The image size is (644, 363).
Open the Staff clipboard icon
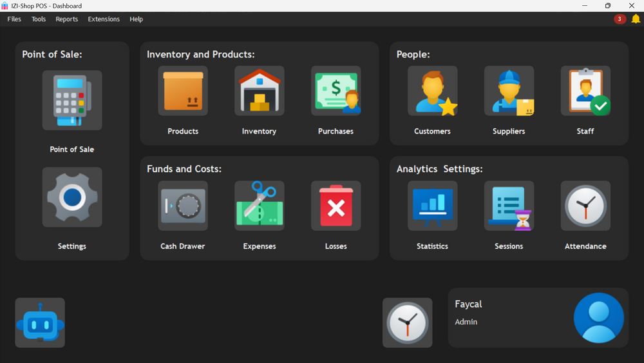click(x=585, y=91)
